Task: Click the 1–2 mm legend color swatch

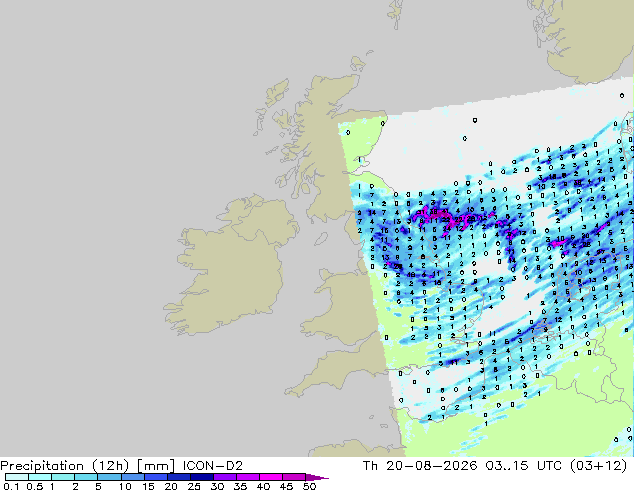Action: click(63, 477)
